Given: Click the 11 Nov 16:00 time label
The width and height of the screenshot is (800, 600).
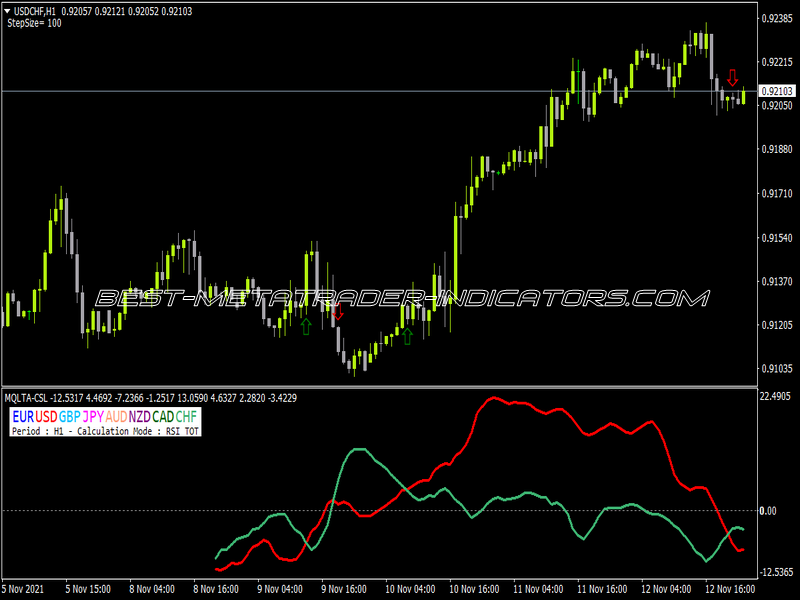Looking at the screenshot, I should point(602,589).
